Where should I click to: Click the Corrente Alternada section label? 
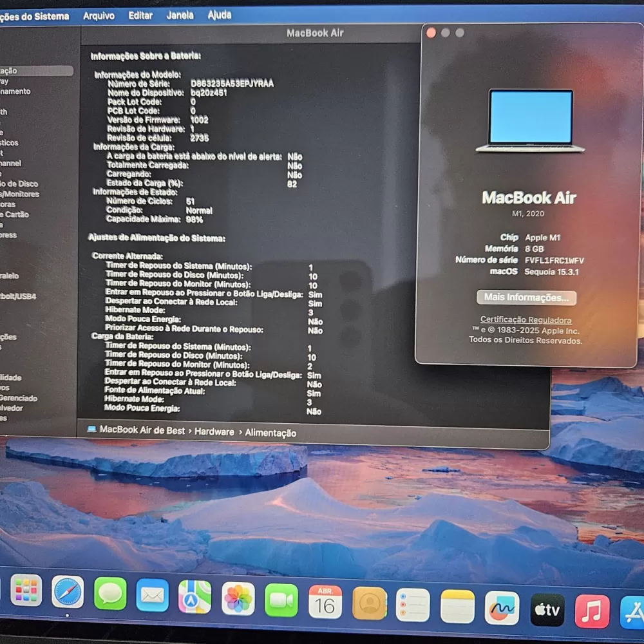pyautogui.click(x=128, y=256)
